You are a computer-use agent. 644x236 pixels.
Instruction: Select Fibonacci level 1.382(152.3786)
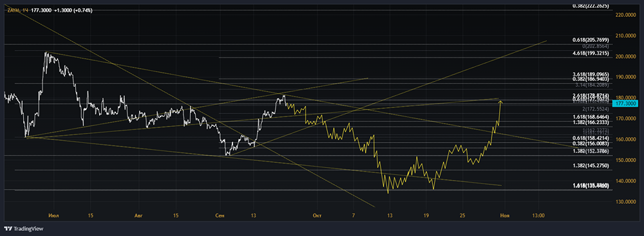pyautogui.click(x=591, y=151)
